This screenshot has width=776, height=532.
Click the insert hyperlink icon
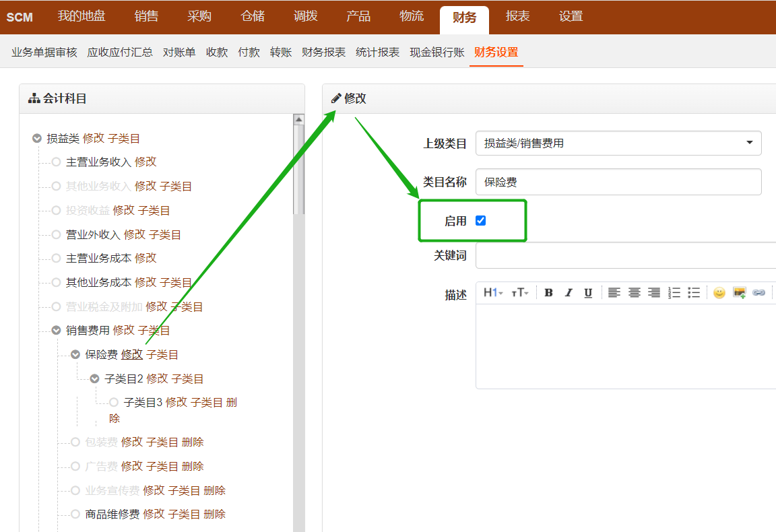point(758,292)
